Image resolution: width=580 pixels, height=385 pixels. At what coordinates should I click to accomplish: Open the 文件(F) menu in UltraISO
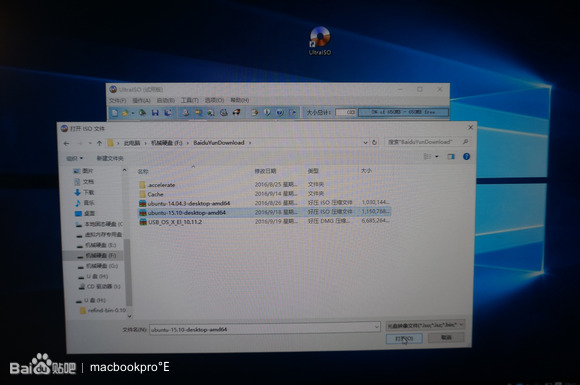(x=118, y=101)
